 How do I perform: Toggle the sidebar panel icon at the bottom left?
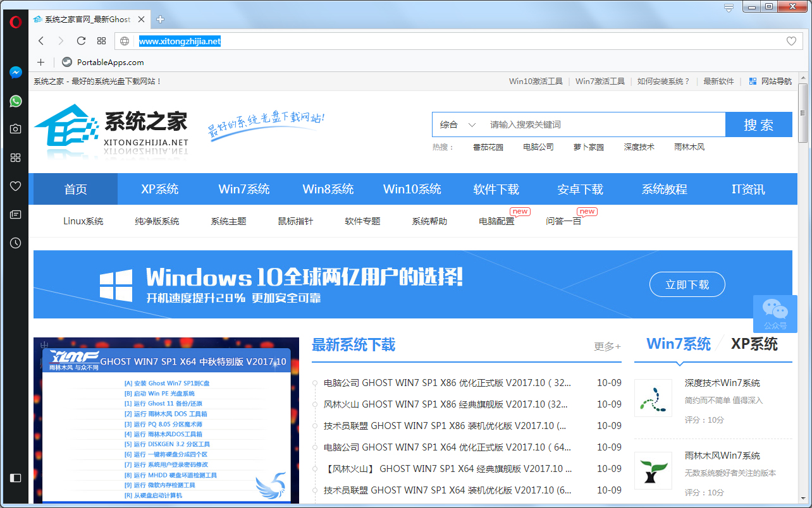pyautogui.click(x=16, y=478)
